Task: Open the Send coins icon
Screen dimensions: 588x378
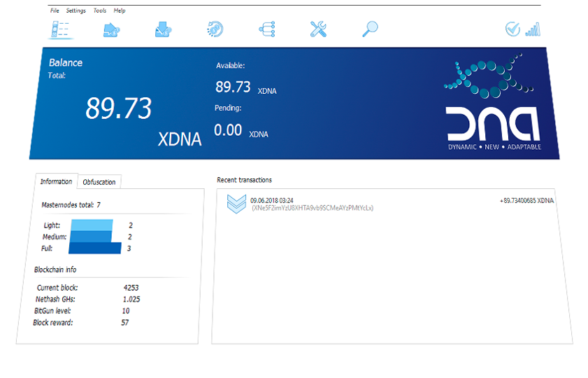Action: point(111,30)
